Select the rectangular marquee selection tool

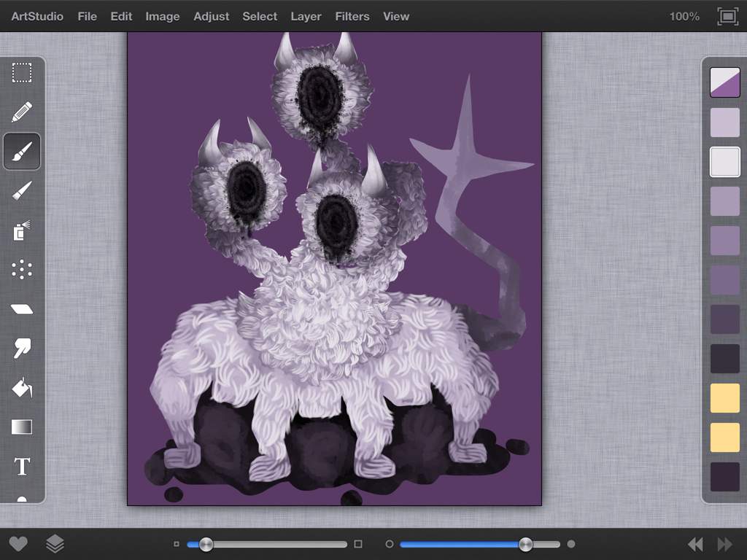pyautogui.click(x=22, y=73)
